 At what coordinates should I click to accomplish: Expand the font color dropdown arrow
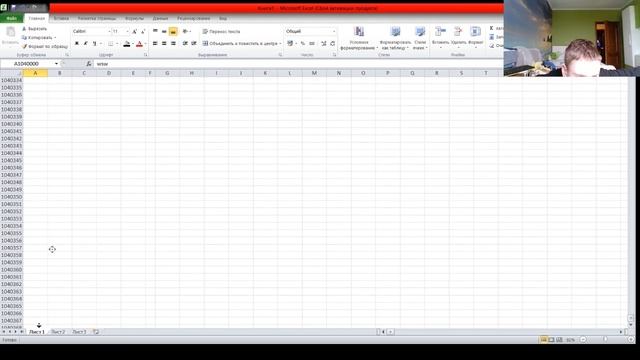(x=145, y=44)
